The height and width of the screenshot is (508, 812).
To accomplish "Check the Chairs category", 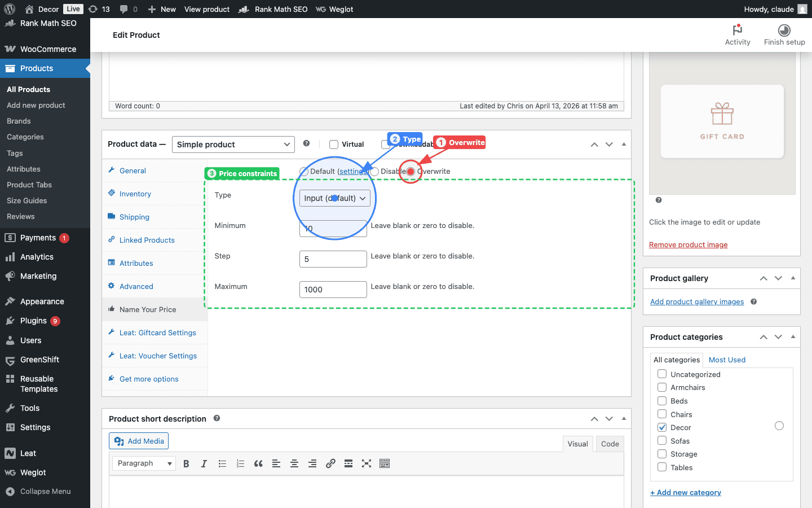I will 662,414.
